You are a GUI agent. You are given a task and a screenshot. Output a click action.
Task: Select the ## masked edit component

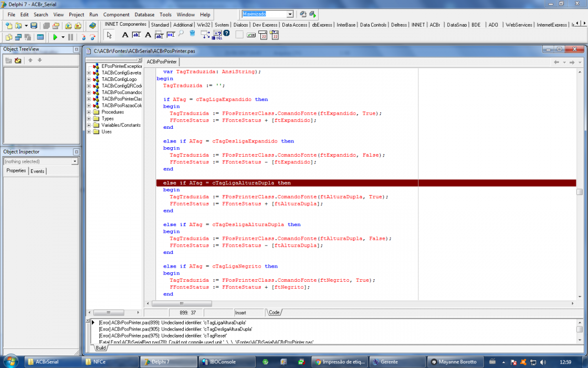(171, 35)
